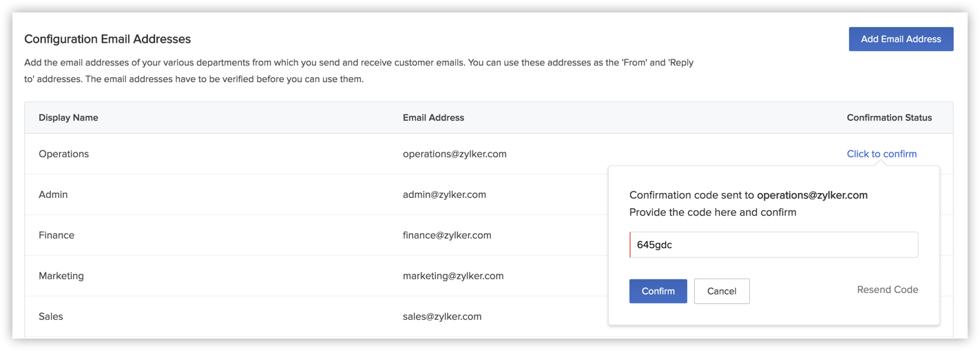
Task: Click the operations@zylker.com address in table
Action: pyautogui.click(x=454, y=154)
